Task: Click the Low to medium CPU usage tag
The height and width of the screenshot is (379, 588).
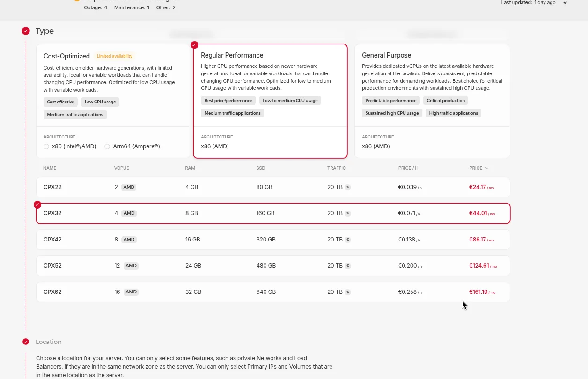Action: click(290, 101)
